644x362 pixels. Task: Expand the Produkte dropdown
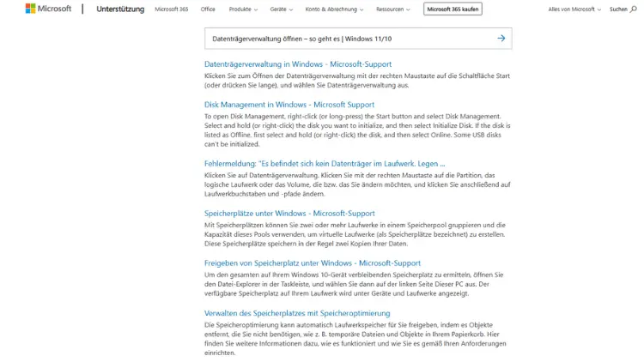click(243, 9)
